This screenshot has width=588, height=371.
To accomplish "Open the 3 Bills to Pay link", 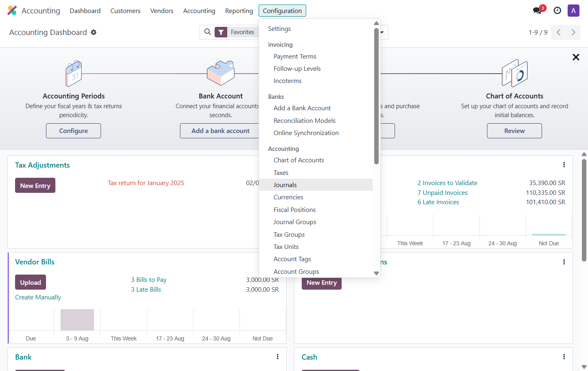I will point(149,280).
